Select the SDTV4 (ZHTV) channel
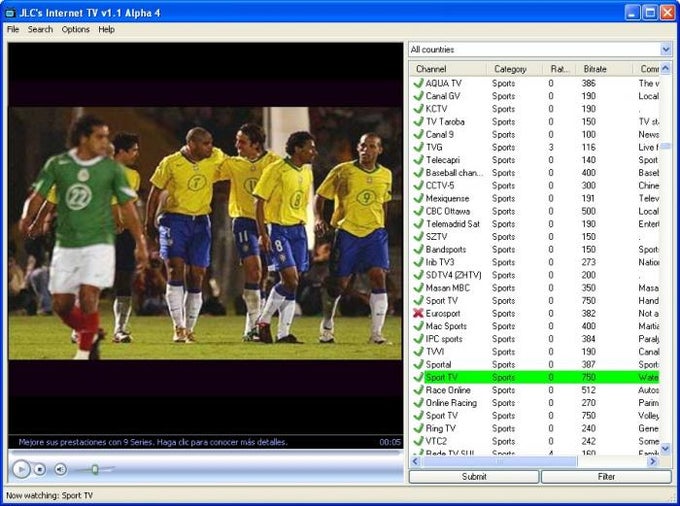Screen dimensions: 680x506 click(454, 275)
